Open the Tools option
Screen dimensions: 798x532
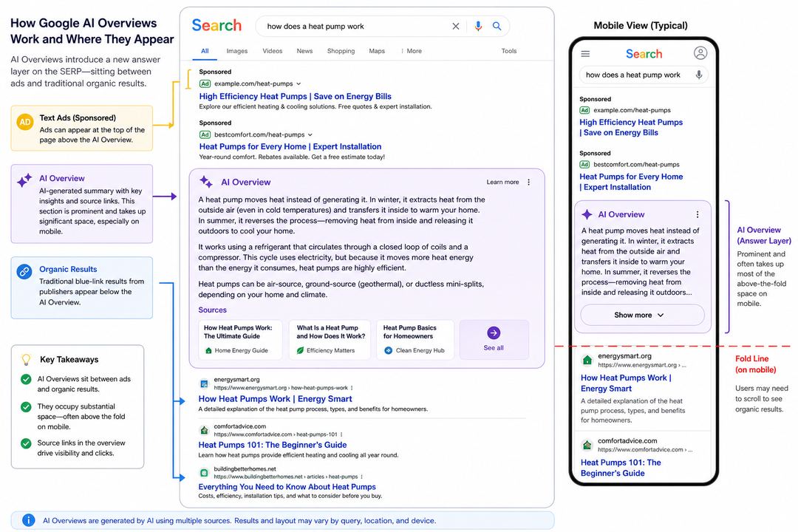[509, 51]
